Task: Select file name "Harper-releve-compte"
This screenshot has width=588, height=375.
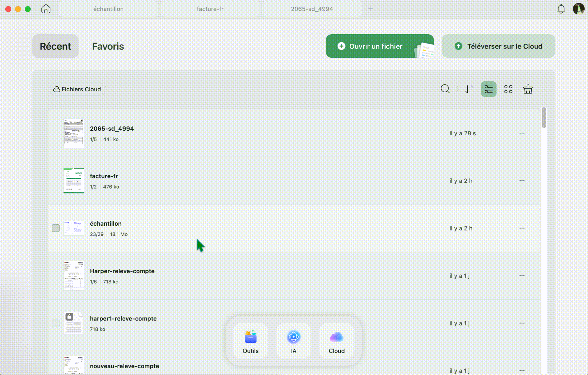Action: (122, 271)
